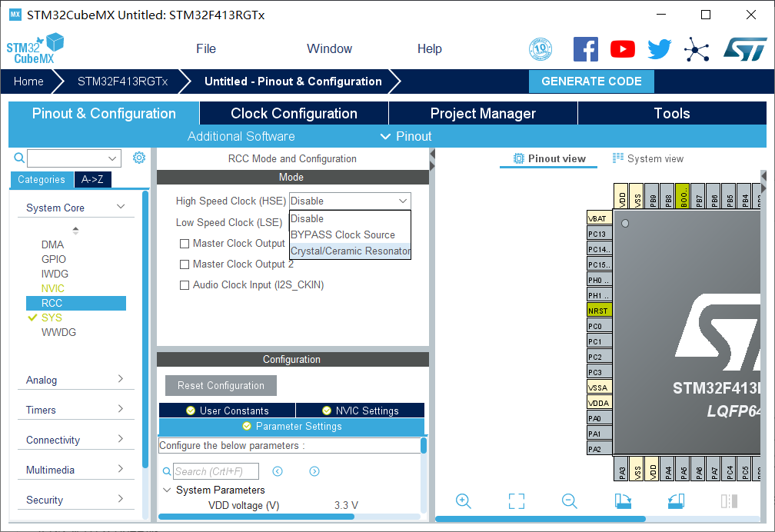Viewport: 775px width, 532px height.
Task: Open the High Speed Clock (HSE) dropdown
Action: pyautogui.click(x=350, y=201)
